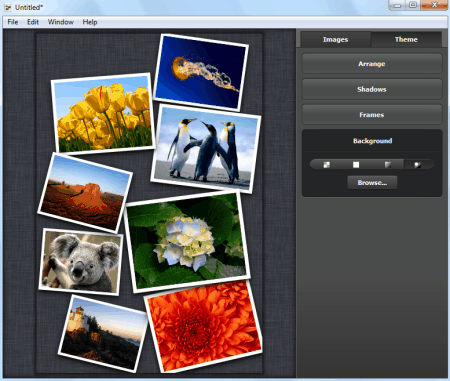The width and height of the screenshot is (450, 381).
Task: Switch to the Theme tab
Action: coord(406,39)
